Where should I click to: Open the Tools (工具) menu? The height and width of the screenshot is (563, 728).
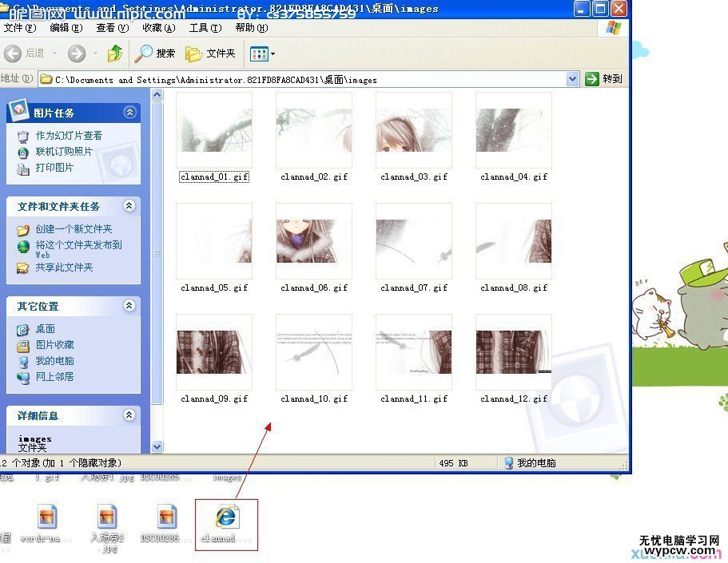[205, 28]
